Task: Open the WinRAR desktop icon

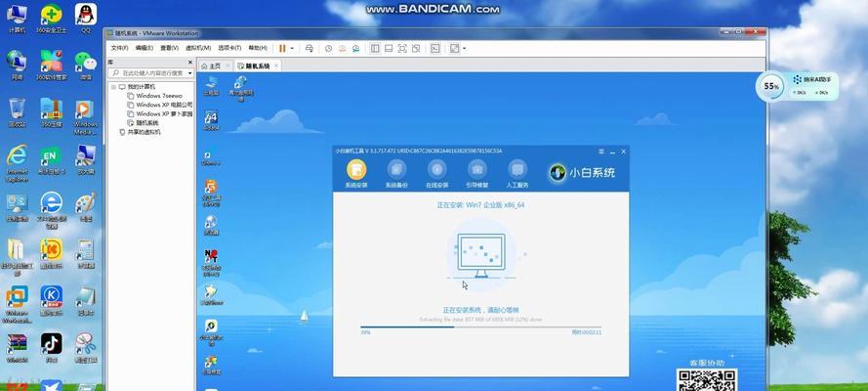Action: 18,348
